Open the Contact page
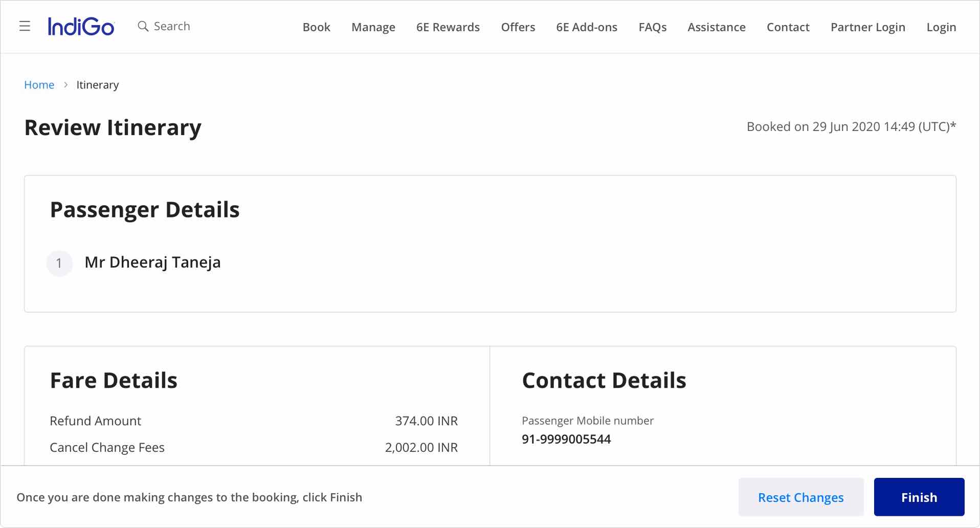Image resolution: width=980 pixels, height=528 pixels. [x=788, y=27]
